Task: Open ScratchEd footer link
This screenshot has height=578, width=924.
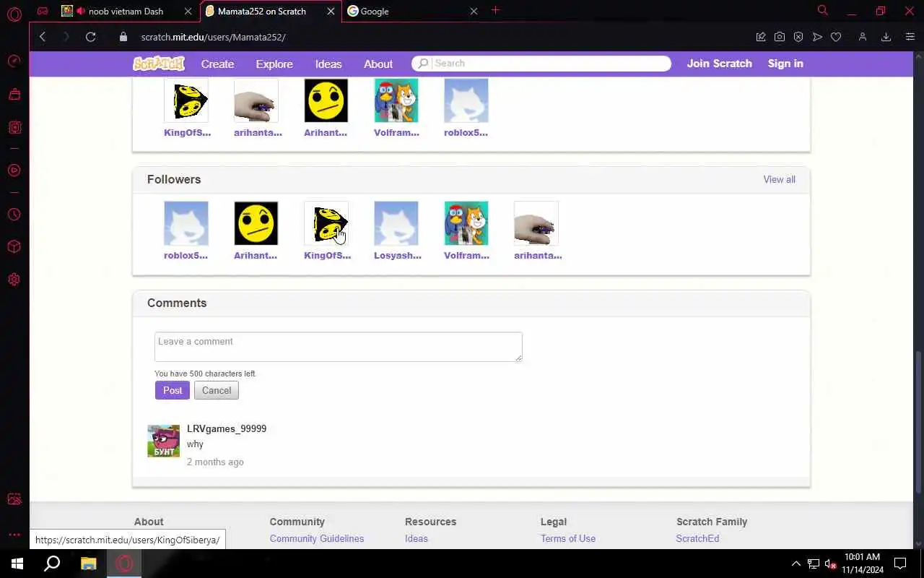Action: [x=697, y=538]
